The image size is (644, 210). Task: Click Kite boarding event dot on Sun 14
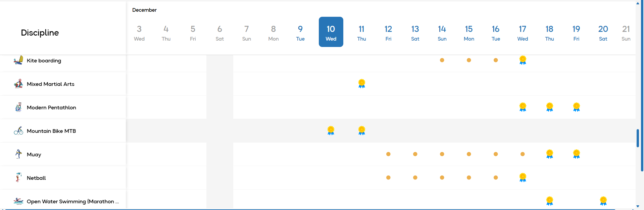(x=442, y=60)
